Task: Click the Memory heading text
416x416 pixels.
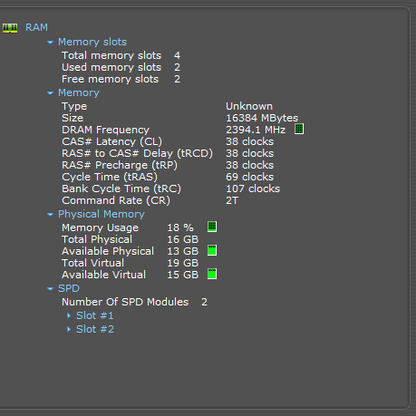Action: click(79, 93)
